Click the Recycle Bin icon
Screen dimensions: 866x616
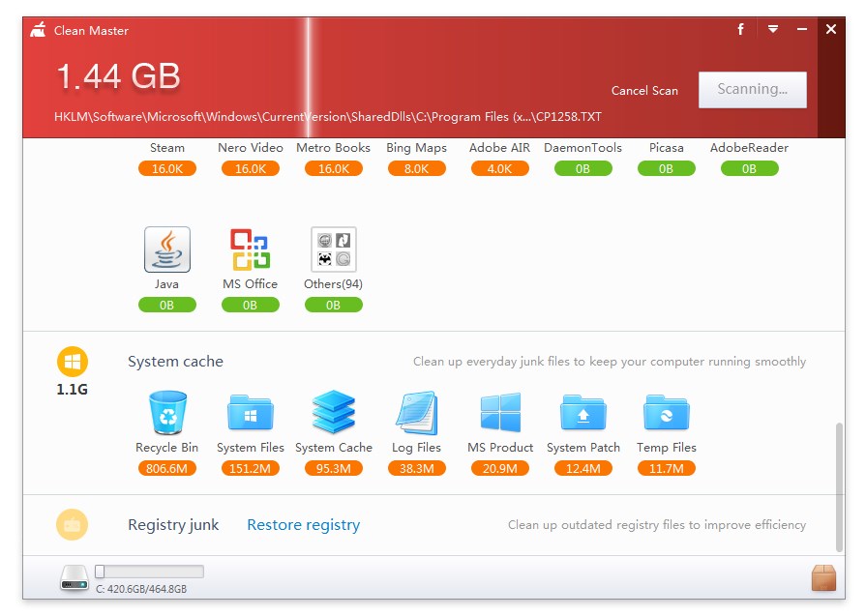click(x=167, y=413)
